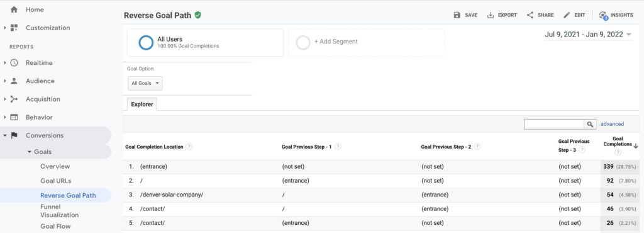
Task: Expand the Customization menu arrow
Action: (5, 28)
